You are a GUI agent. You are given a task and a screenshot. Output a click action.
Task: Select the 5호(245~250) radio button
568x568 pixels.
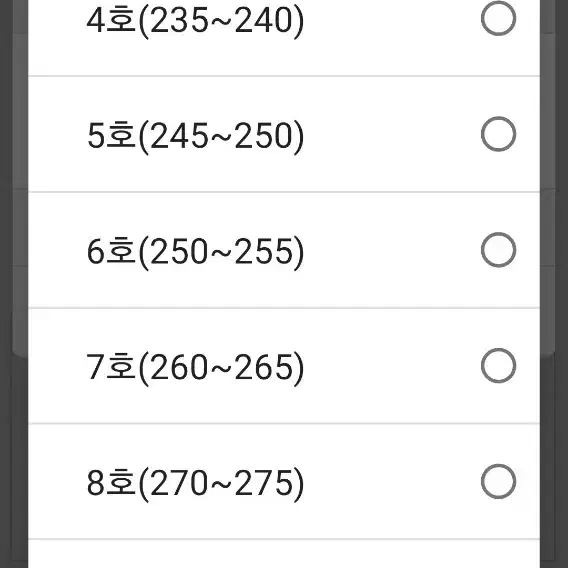(x=498, y=134)
